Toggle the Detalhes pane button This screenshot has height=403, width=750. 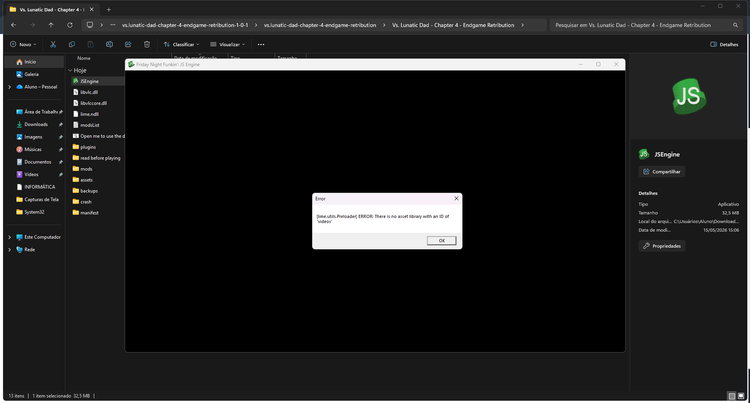click(x=724, y=44)
